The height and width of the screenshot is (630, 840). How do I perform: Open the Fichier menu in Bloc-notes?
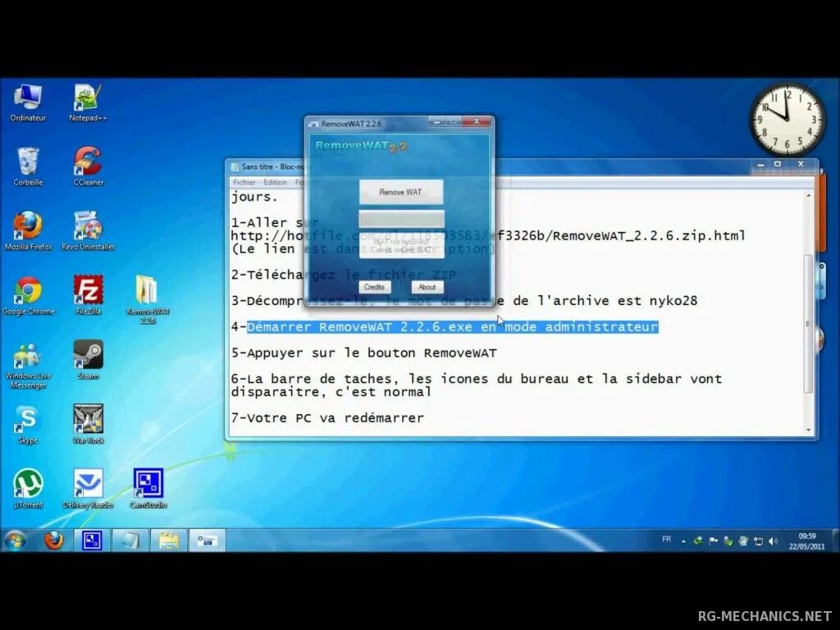click(243, 181)
